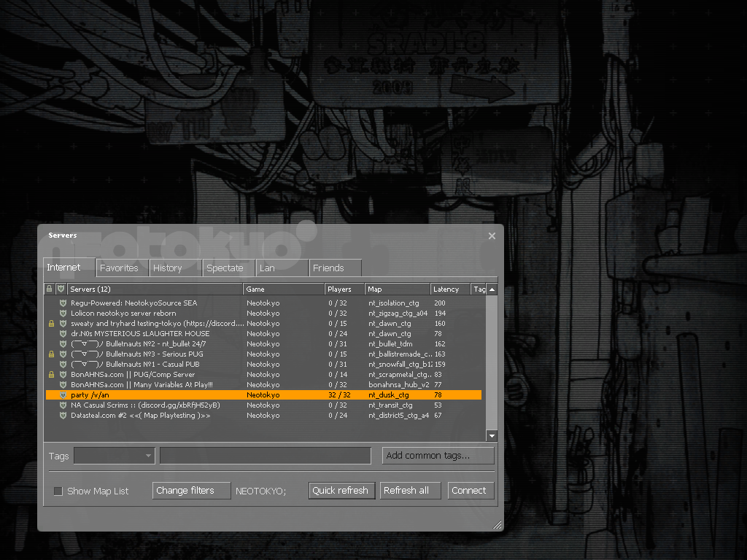Click the shield icon beside dr.N0s SLAUGHTER HOUSE
Image resolution: width=747 pixels, height=560 pixels.
(x=63, y=333)
